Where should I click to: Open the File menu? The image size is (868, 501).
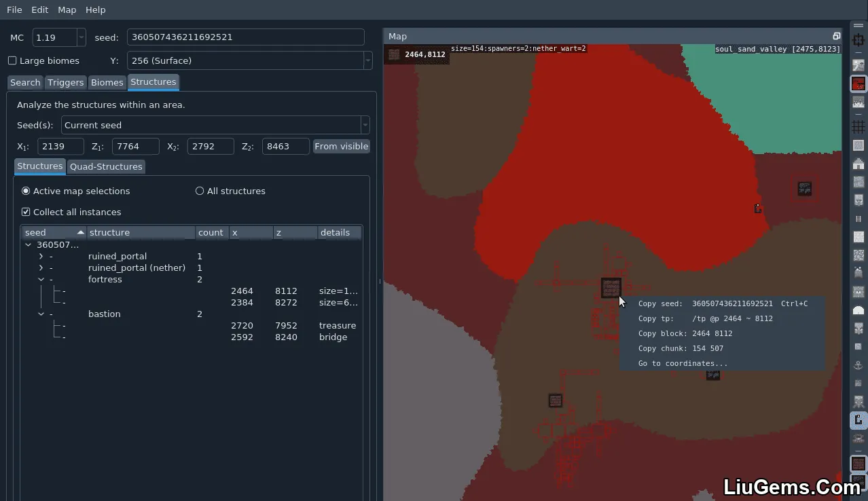point(14,10)
